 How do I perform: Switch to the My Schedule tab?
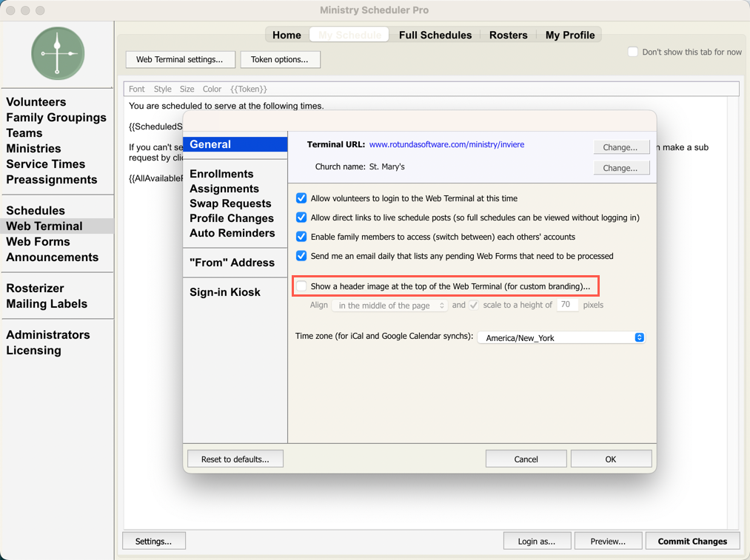click(349, 35)
